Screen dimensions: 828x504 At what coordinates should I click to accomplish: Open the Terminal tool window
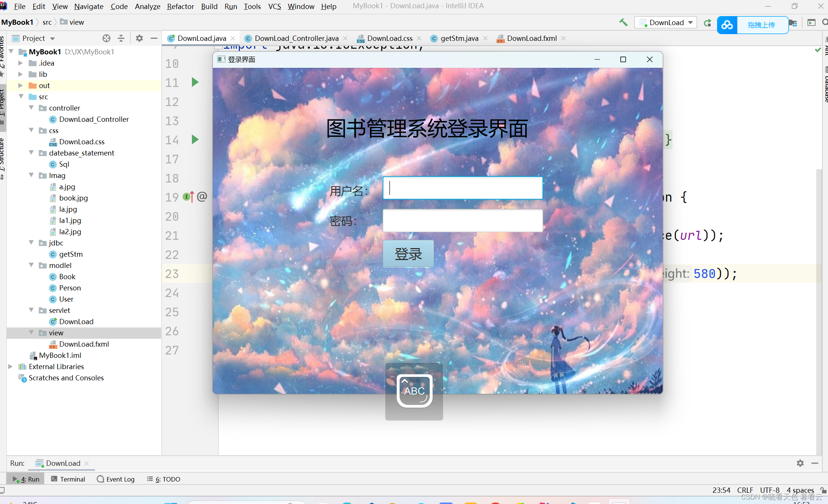pos(68,479)
